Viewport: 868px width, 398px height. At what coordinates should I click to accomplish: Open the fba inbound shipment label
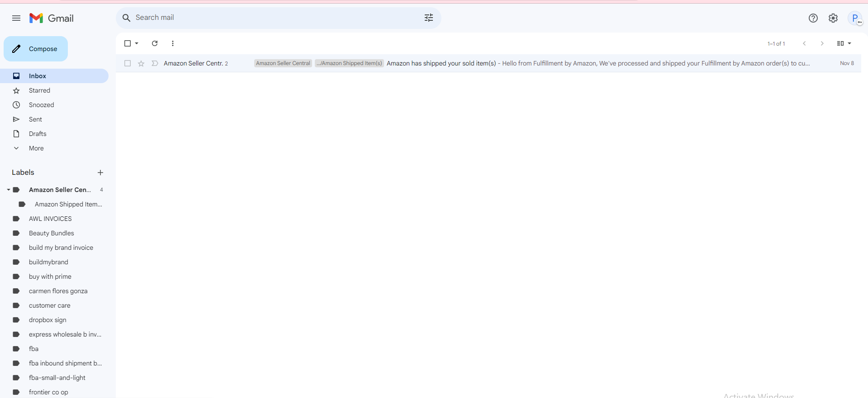coord(65,363)
